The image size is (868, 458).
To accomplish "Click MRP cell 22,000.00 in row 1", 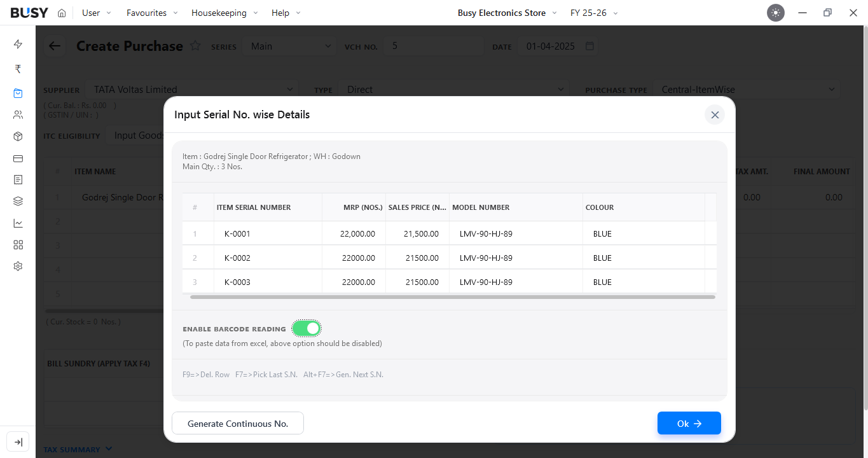I will coord(354,233).
